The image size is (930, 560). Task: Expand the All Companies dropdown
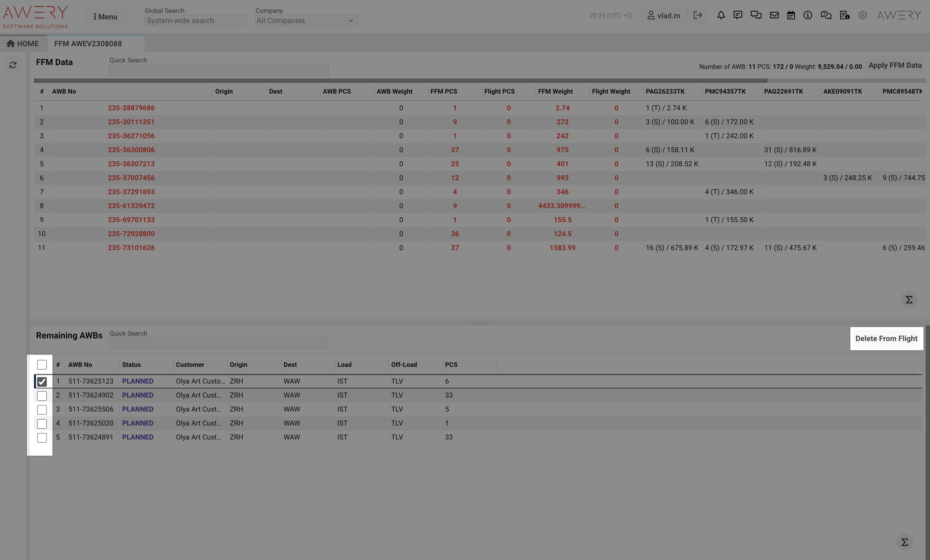pos(306,21)
